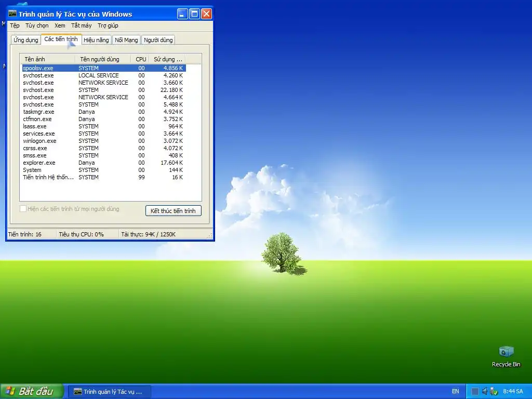Select svchost.exe row using 22.180 K
The width and height of the screenshot is (532, 399).
click(103, 90)
